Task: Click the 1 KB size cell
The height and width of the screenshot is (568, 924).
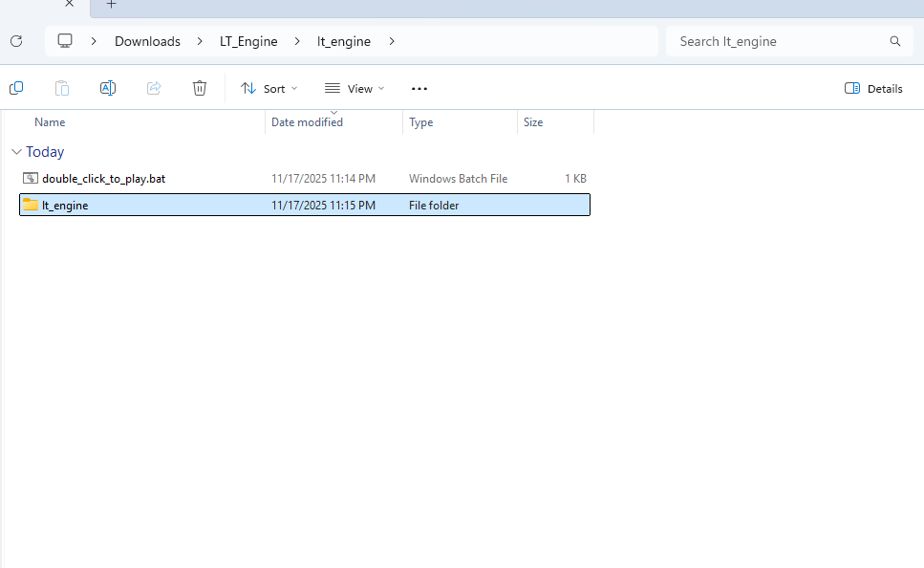Action: (575, 178)
